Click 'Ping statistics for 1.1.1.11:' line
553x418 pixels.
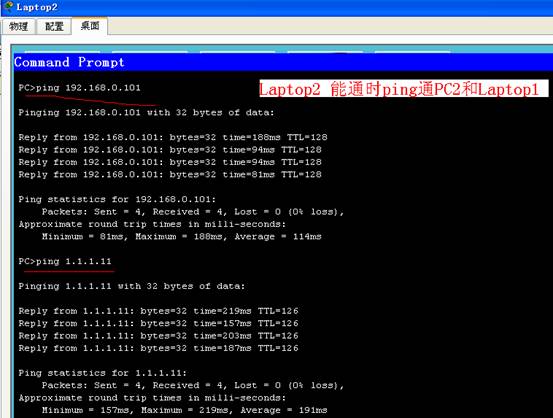point(103,373)
